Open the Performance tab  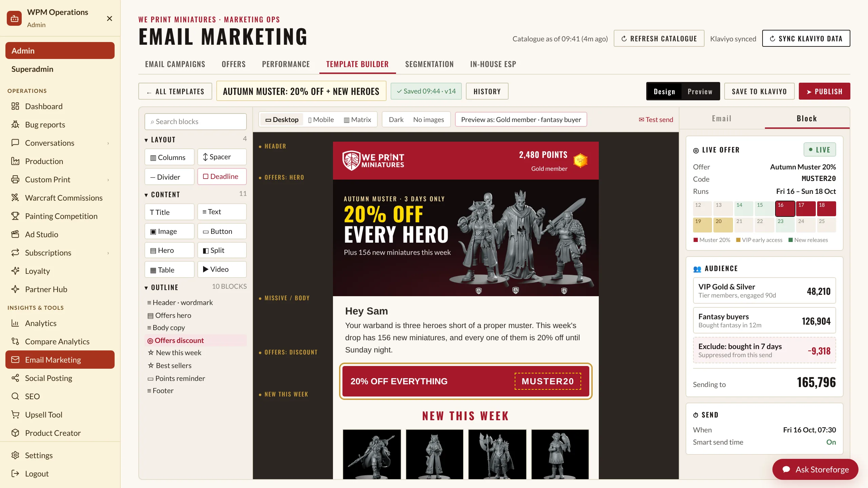[x=286, y=64]
